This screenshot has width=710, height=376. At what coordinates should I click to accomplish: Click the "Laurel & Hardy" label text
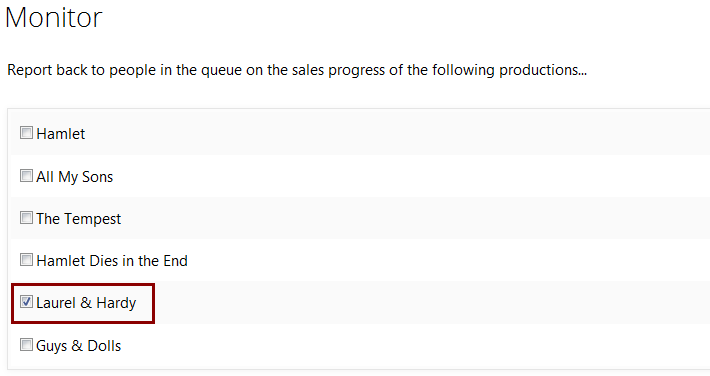pos(86,303)
